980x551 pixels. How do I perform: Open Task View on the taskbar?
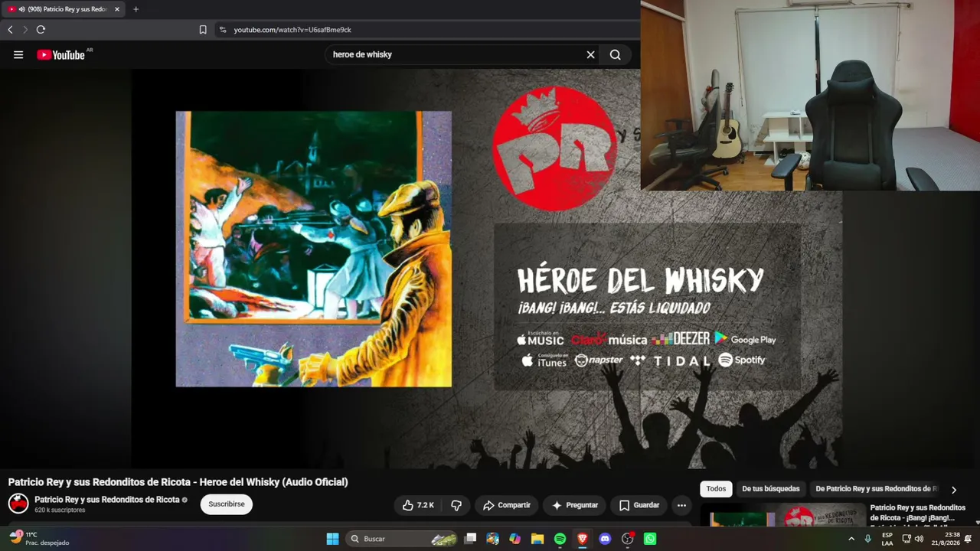[x=470, y=539]
